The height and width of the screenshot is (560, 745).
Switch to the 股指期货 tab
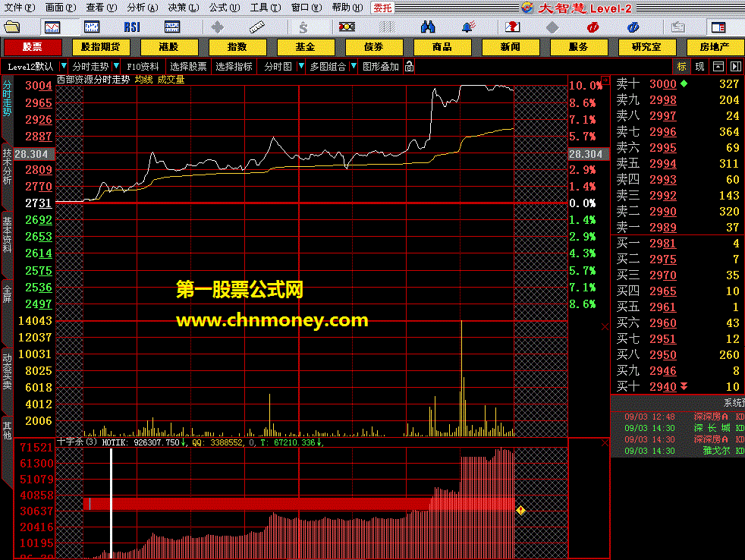pos(100,47)
